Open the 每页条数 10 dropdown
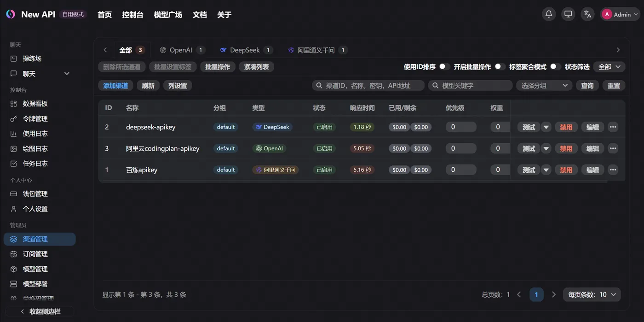644x322 pixels. tap(592, 294)
